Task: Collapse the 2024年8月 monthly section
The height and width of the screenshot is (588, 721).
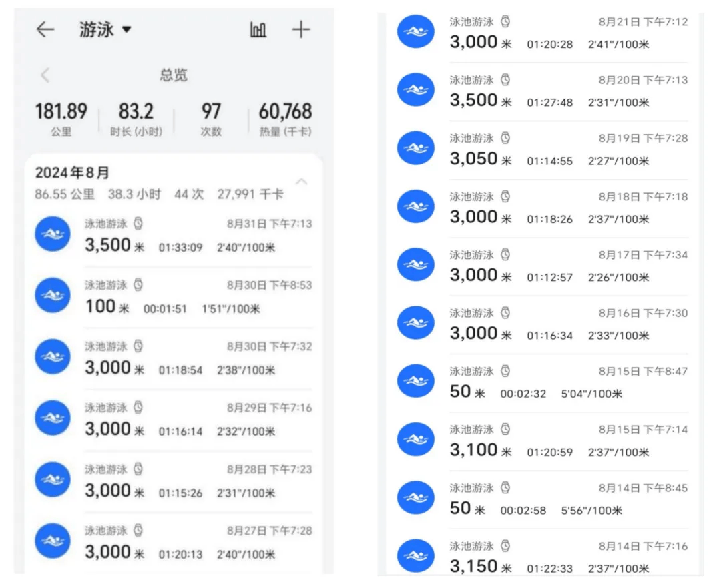Action: pos(302,182)
